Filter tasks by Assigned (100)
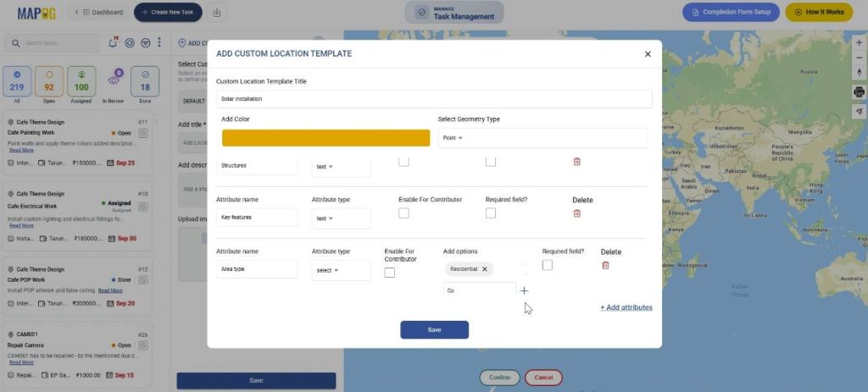The height and width of the screenshot is (392, 868). 81,81
